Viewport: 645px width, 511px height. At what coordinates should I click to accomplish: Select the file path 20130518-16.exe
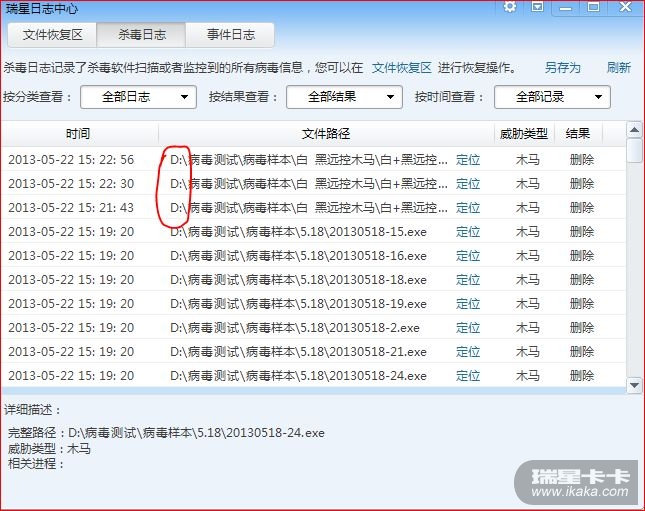298,256
